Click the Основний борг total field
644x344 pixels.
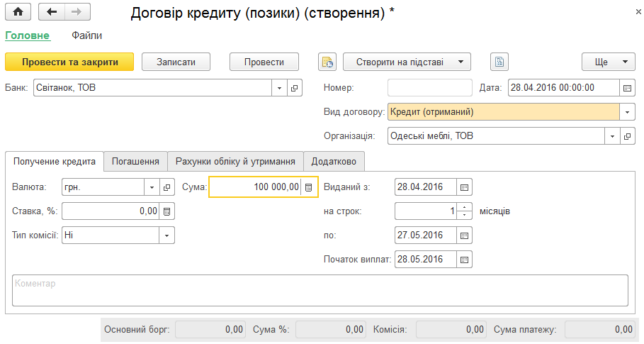click(x=210, y=330)
